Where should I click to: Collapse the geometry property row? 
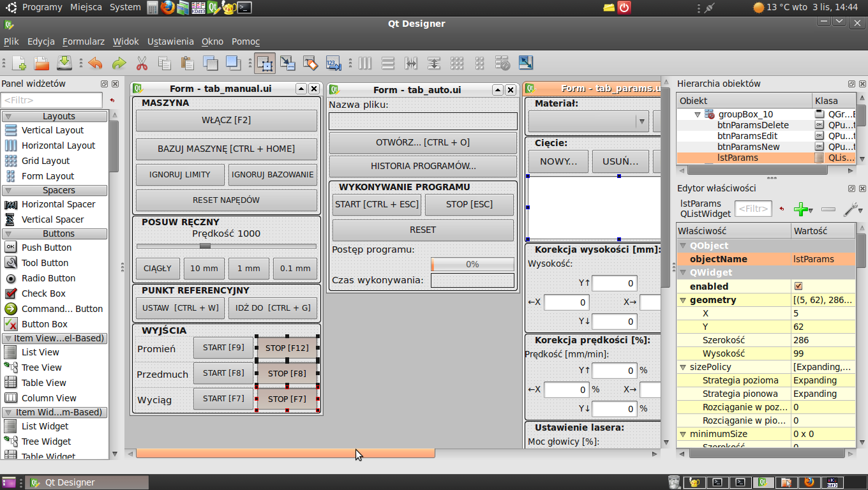(683, 300)
